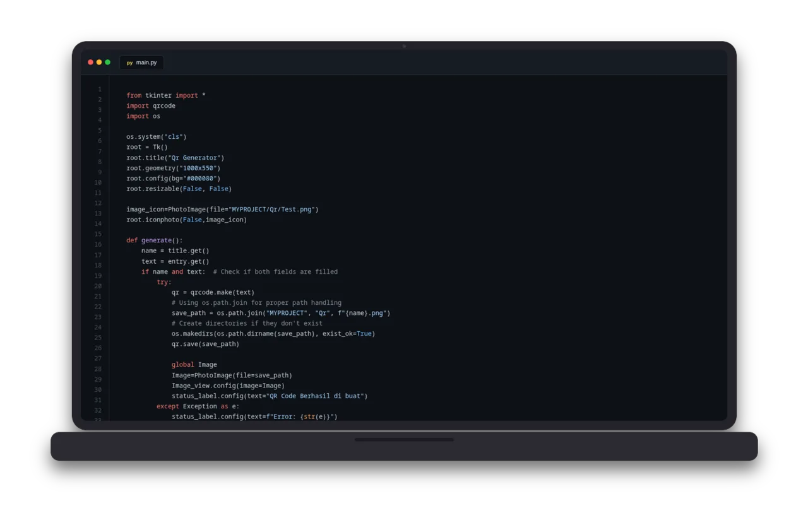Click the 'global Image' statement
The height and width of the screenshot is (532, 808).
click(194, 365)
